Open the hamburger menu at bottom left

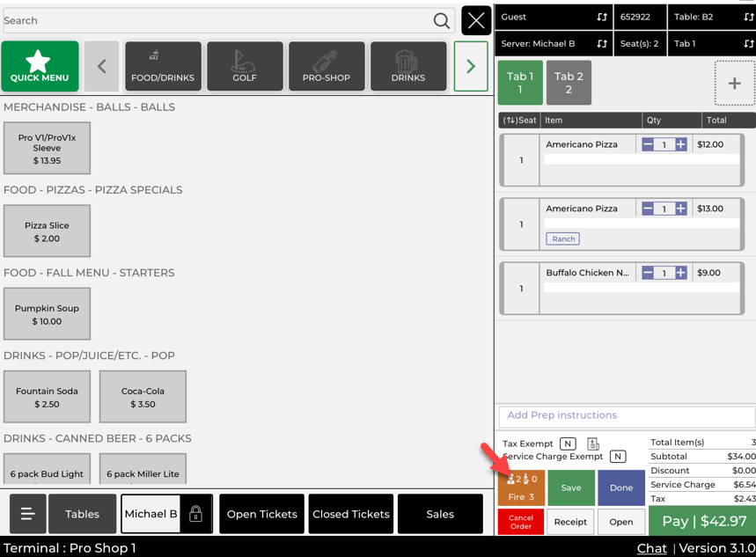[28, 514]
